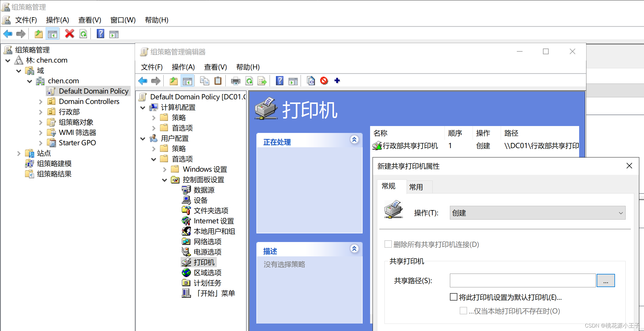Click the back arrow in the editor toolbar
This screenshot has height=331, width=644.
143,81
